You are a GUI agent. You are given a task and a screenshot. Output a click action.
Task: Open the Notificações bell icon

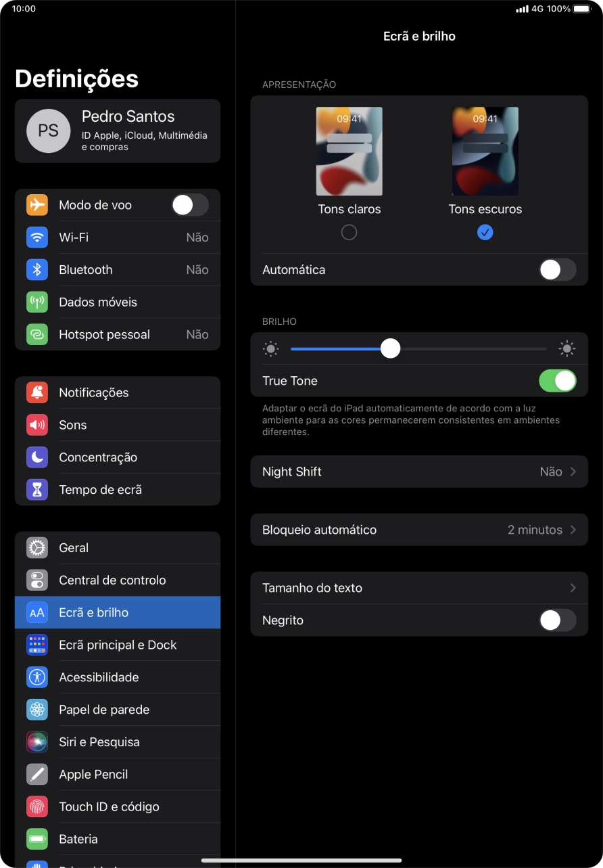[37, 393]
